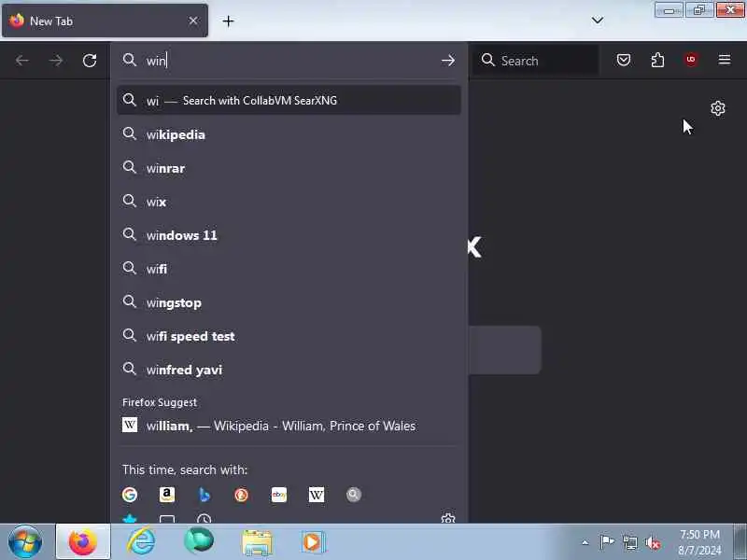Pick the wix suggestion
Screen dimensions: 747x560
pos(289,202)
